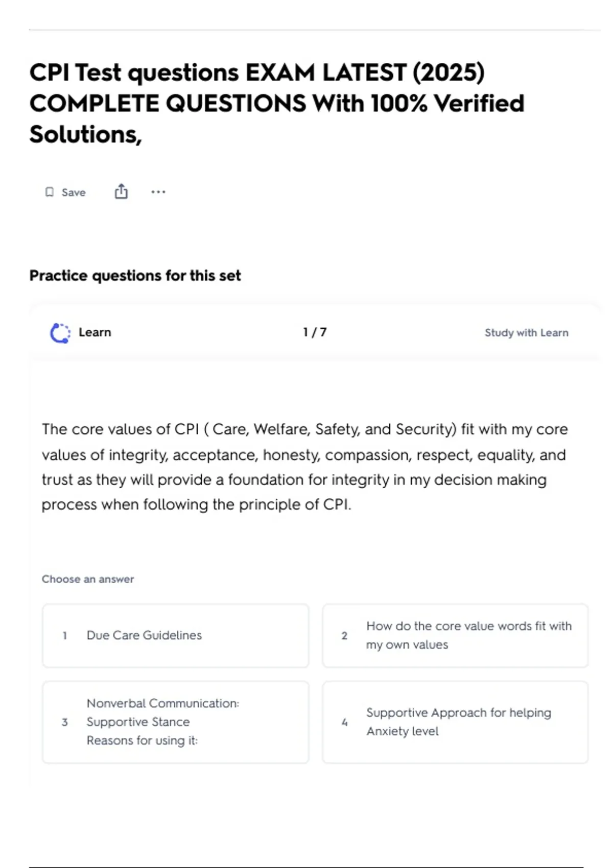Viewport: 613px width, 868px height.
Task: Click the core values question text
Action: pos(304,467)
